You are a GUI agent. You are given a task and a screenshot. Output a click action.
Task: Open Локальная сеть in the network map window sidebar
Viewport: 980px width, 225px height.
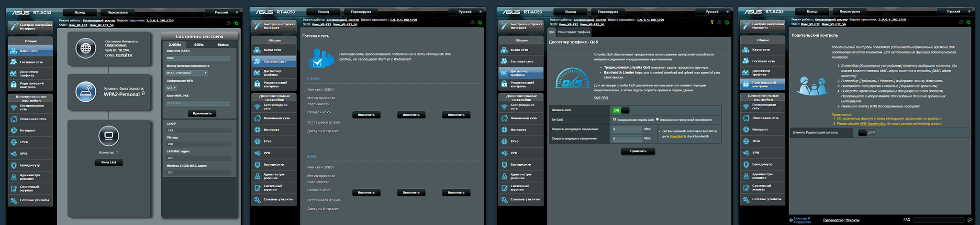[30, 119]
